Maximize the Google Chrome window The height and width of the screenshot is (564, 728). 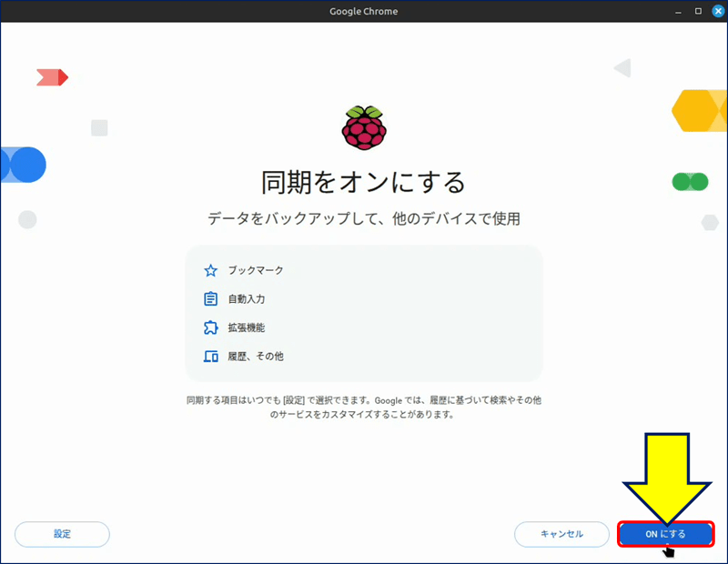[698, 11]
